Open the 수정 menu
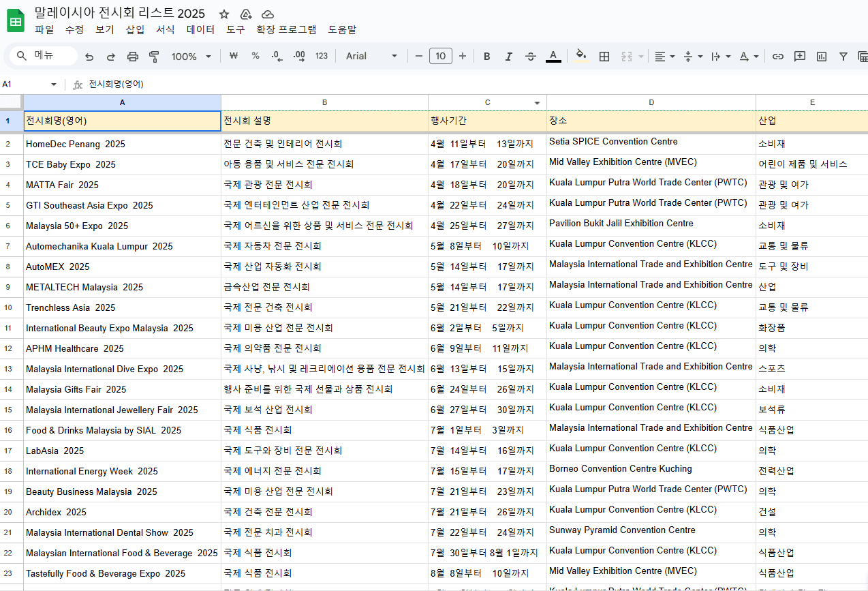 click(x=74, y=30)
